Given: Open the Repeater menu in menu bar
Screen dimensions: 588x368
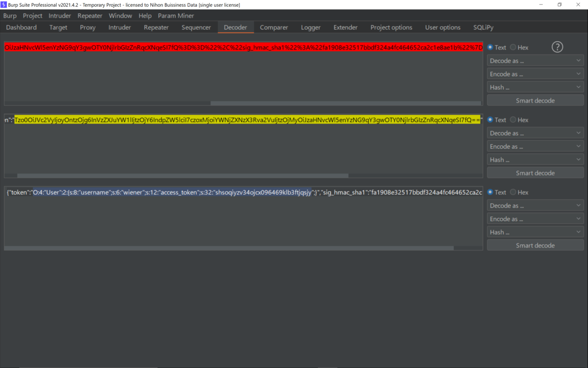Looking at the screenshot, I should (x=90, y=16).
